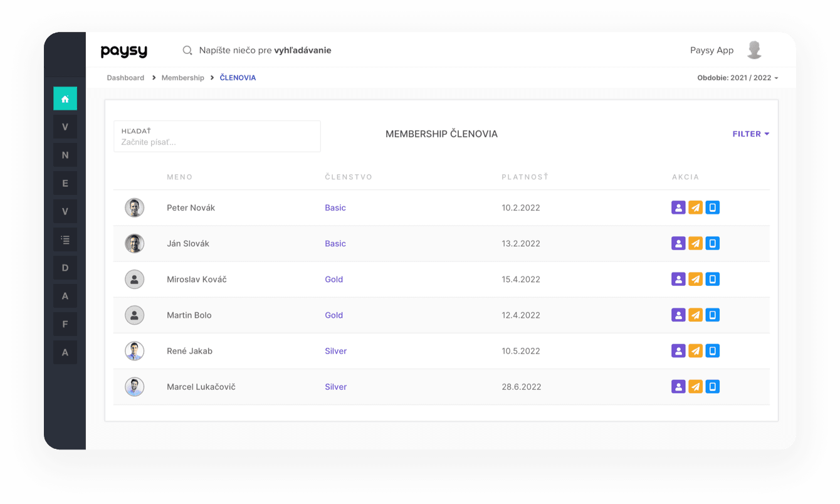Click the blue mobile icon for Marcel Lukačovič

pyautogui.click(x=712, y=386)
